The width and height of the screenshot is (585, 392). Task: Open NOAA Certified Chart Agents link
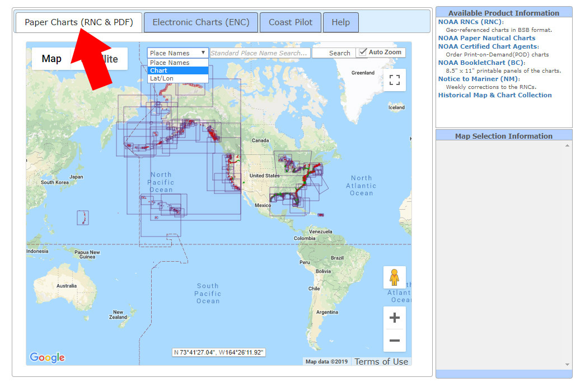tap(488, 46)
